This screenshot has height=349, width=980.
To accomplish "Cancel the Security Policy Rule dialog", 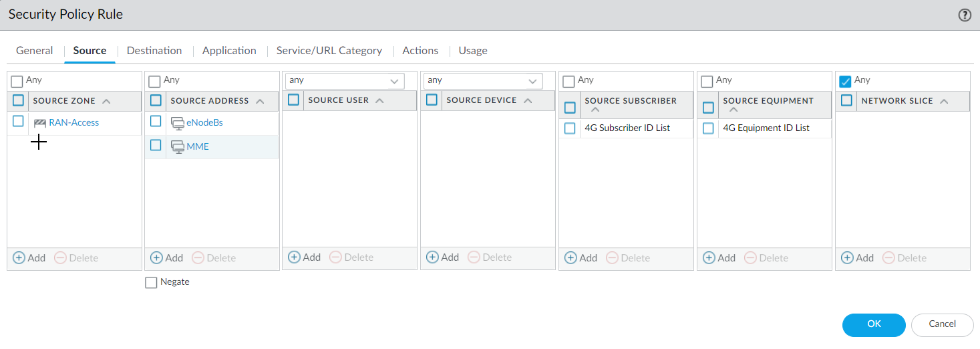I will coord(942,324).
